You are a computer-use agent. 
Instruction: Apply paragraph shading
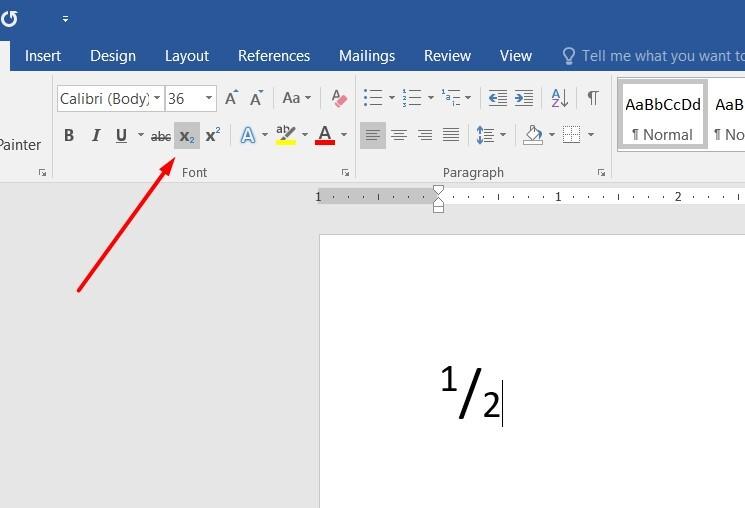[x=533, y=135]
